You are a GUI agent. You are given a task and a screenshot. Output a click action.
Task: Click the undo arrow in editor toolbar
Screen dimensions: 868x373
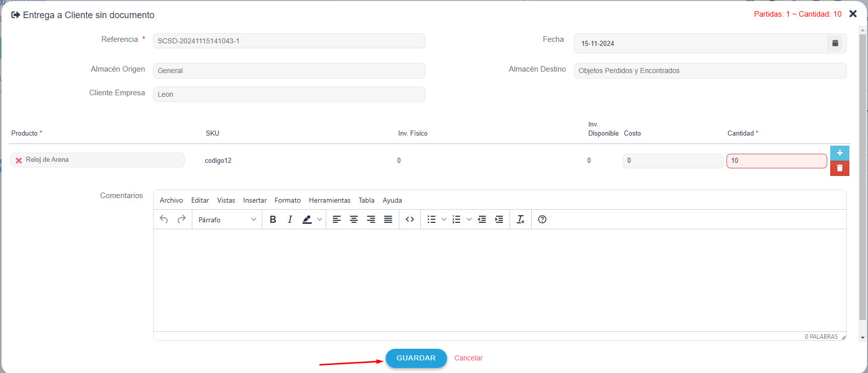[x=164, y=219]
